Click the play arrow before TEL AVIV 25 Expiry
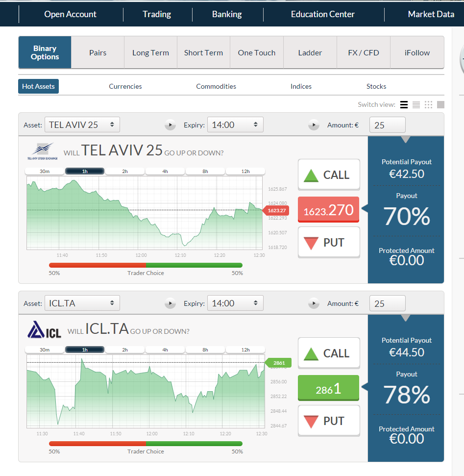The height and width of the screenshot is (476, 464). 170,125
